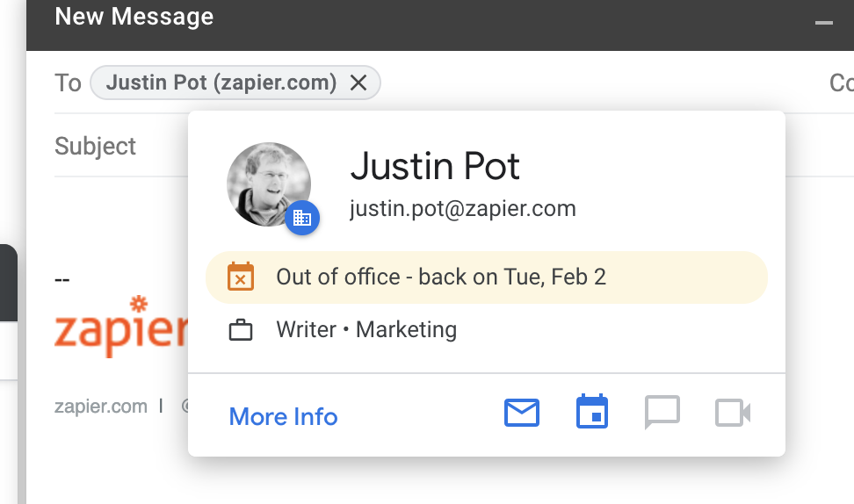The width and height of the screenshot is (854, 504).
Task: Click the blue organization badge icon
Action: click(x=302, y=218)
